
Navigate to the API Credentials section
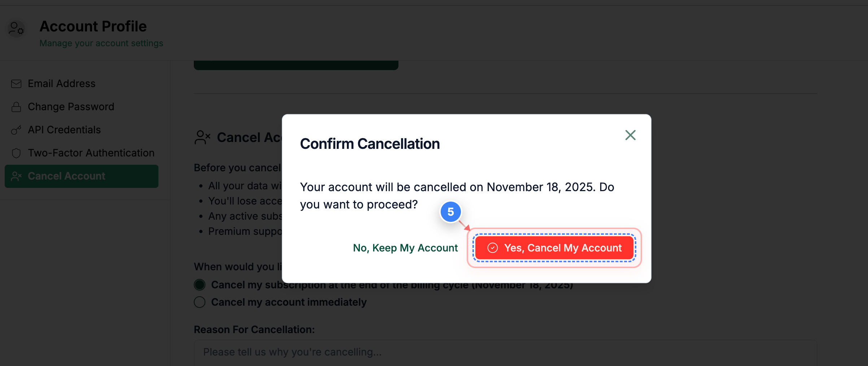coord(64,130)
